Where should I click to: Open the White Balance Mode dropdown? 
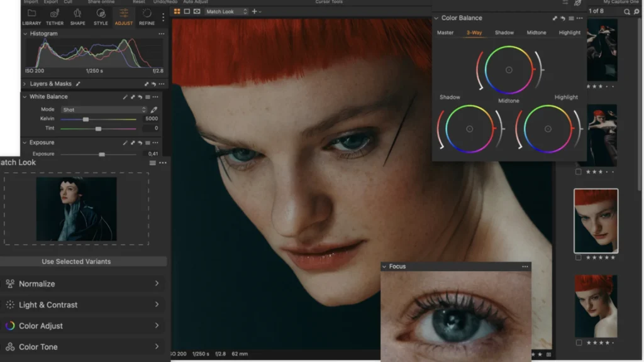coord(104,109)
